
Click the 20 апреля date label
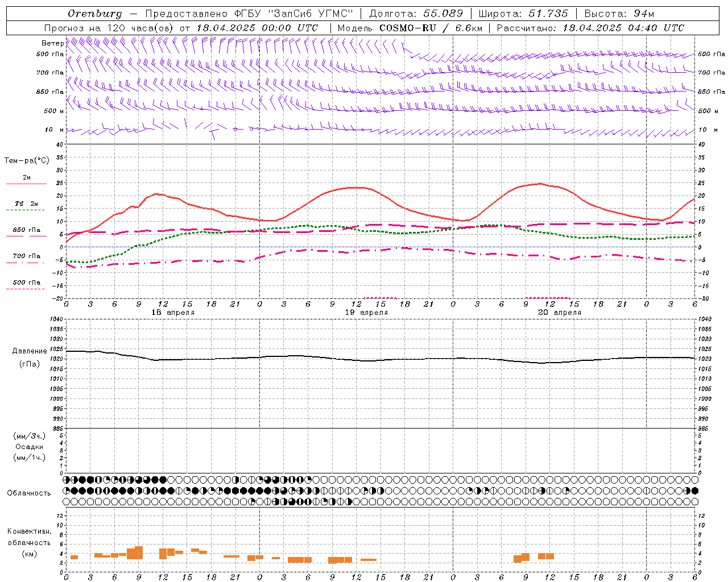pyautogui.click(x=560, y=313)
